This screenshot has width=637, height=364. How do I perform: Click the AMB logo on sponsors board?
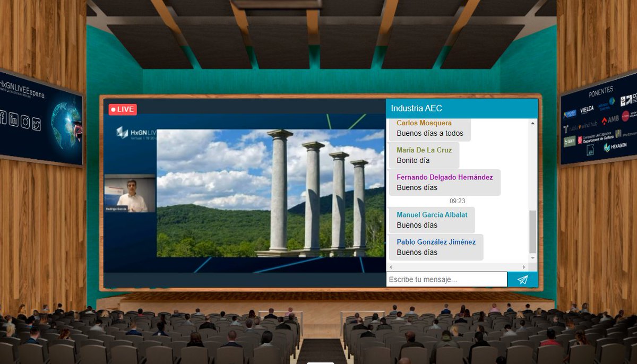(610, 120)
